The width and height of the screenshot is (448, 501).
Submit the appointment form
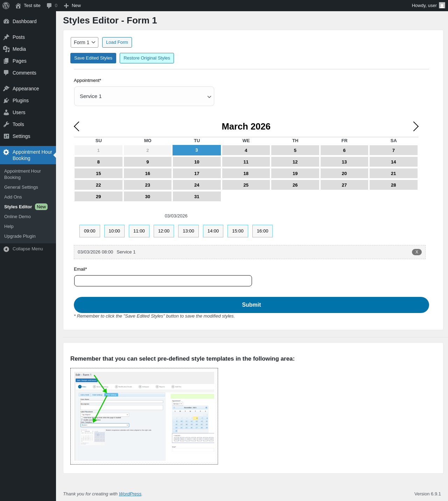click(x=251, y=305)
